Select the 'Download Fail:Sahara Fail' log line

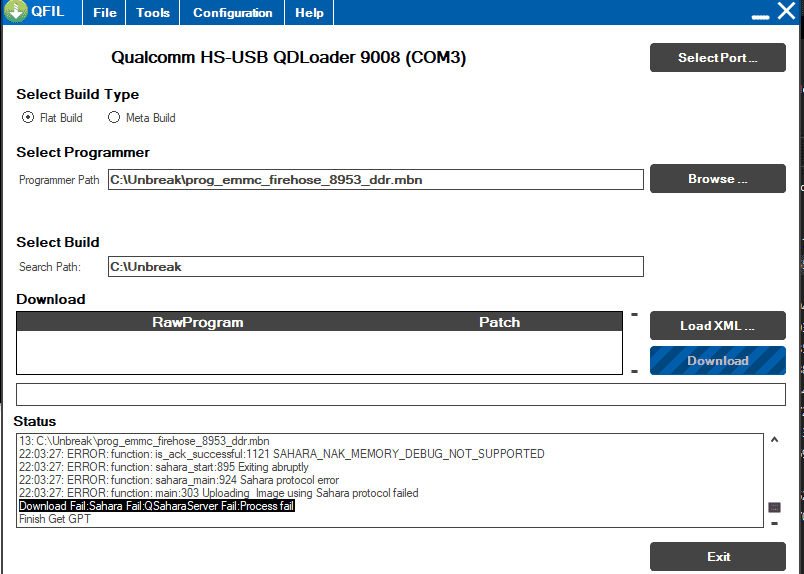pos(157,506)
